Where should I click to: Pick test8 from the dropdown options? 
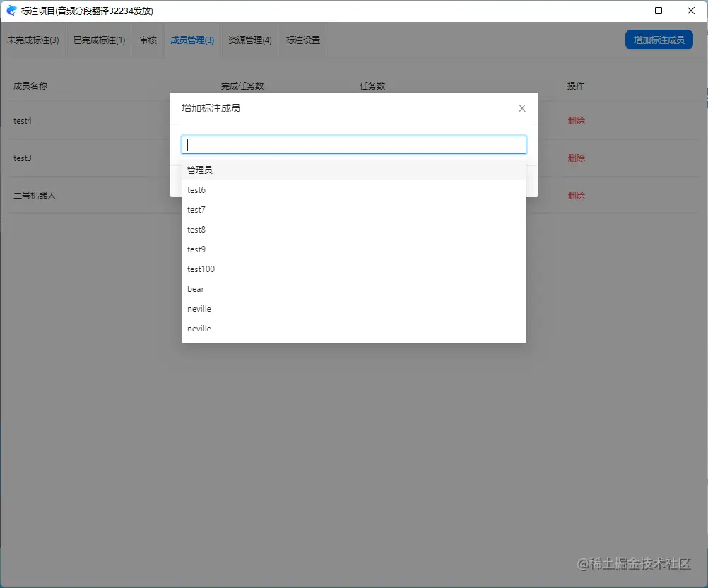coord(353,230)
